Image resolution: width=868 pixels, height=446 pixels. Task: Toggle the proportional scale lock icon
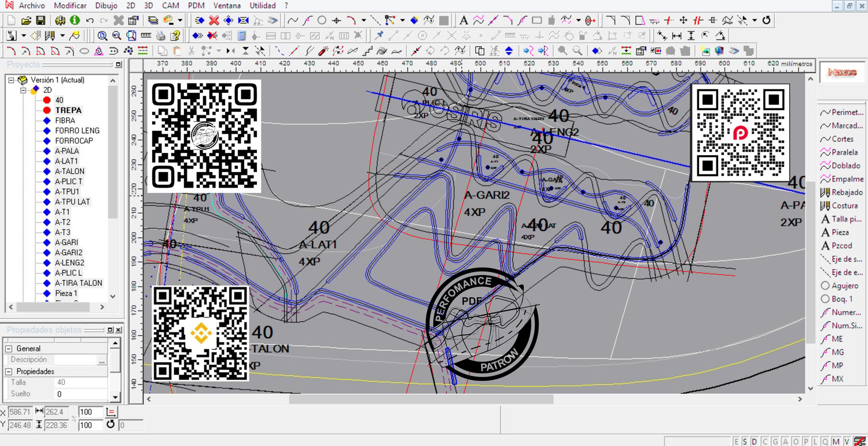[111, 412]
